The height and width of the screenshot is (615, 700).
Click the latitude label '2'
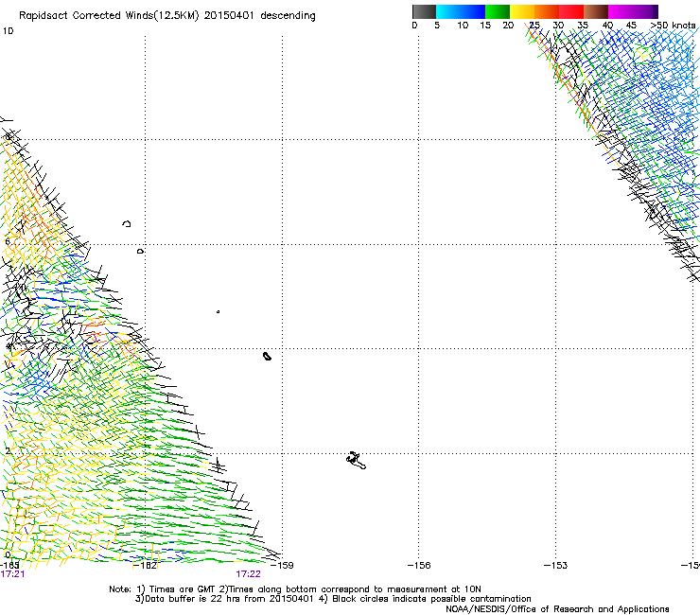point(8,451)
